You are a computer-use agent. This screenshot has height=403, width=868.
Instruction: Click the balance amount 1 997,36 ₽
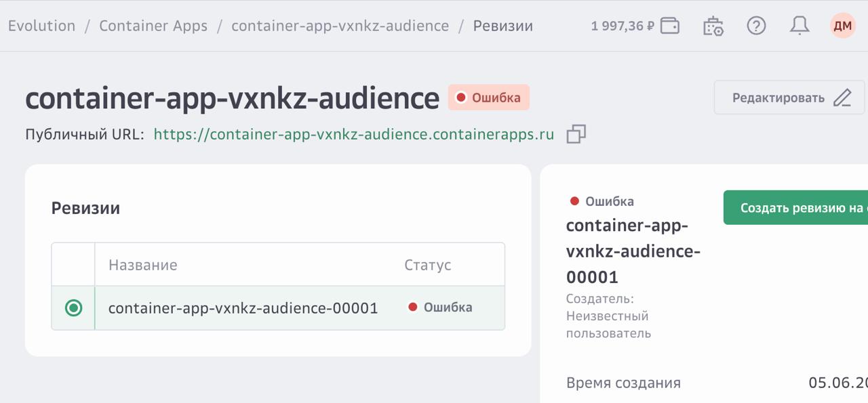(623, 26)
